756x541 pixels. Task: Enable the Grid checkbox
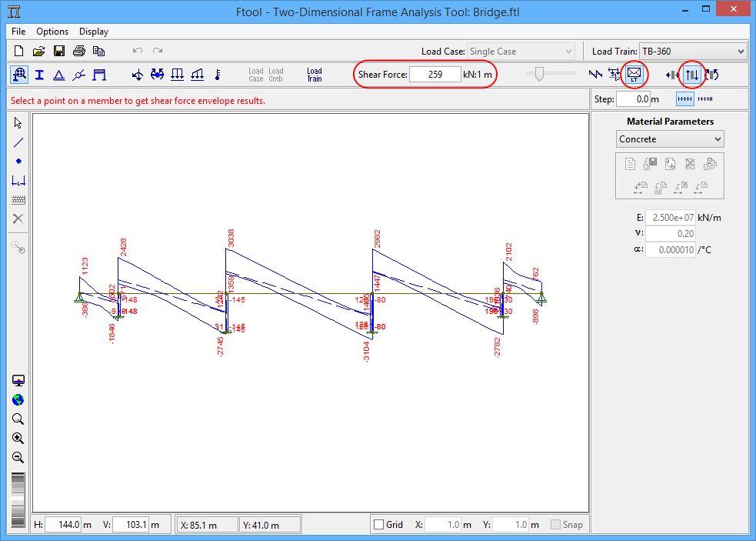click(378, 525)
